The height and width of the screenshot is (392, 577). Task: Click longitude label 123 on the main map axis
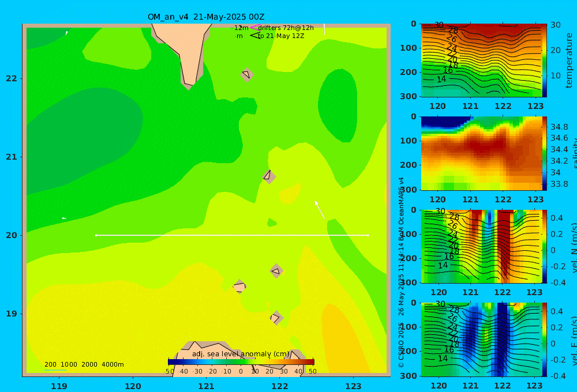[x=354, y=386]
